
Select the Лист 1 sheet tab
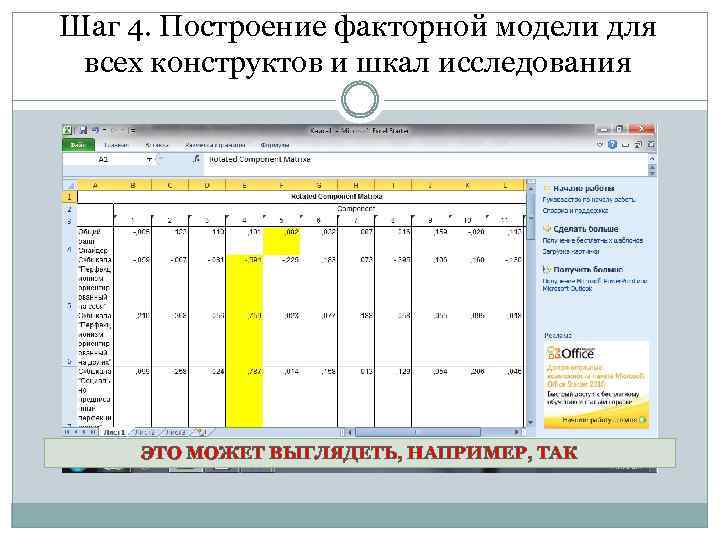(114, 432)
